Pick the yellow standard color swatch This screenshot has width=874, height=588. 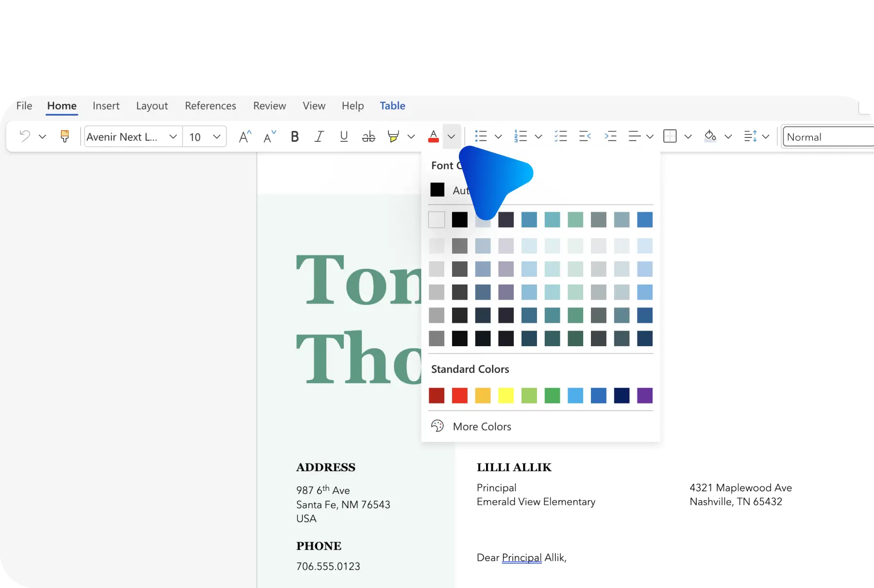pyautogui.click(x=506, y=395)
